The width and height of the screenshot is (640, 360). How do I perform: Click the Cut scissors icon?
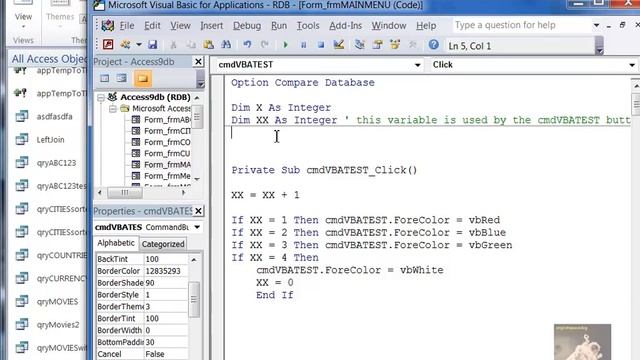(173, 44)
